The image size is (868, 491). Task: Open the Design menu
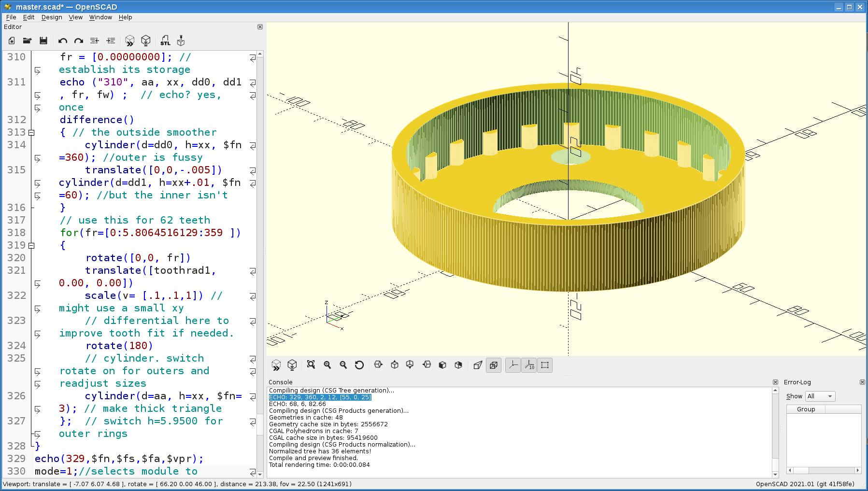click(x=51, y=17)
